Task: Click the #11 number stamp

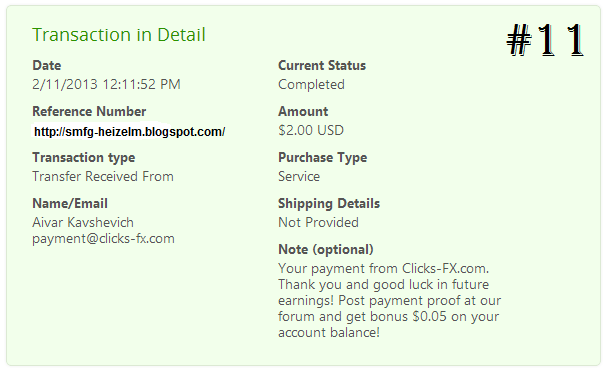Action: pyautogui.click(x=546, y=40)
